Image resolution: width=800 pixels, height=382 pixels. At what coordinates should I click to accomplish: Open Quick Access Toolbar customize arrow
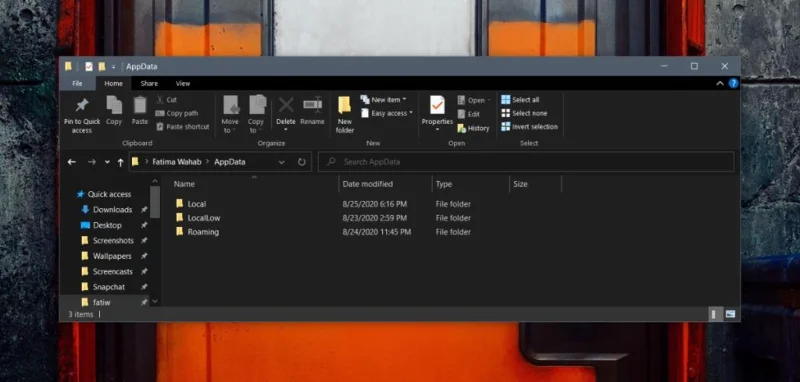point(113,67)
